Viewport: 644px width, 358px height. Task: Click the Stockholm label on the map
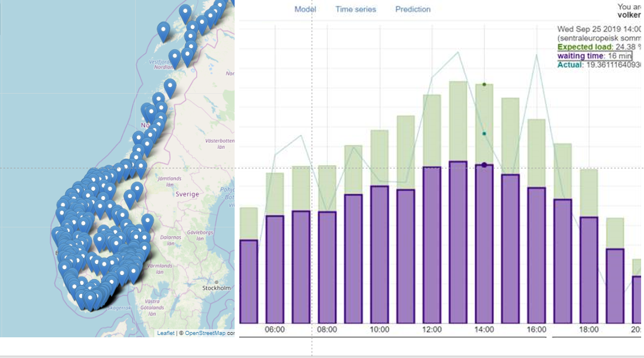[x=216, y=288]
